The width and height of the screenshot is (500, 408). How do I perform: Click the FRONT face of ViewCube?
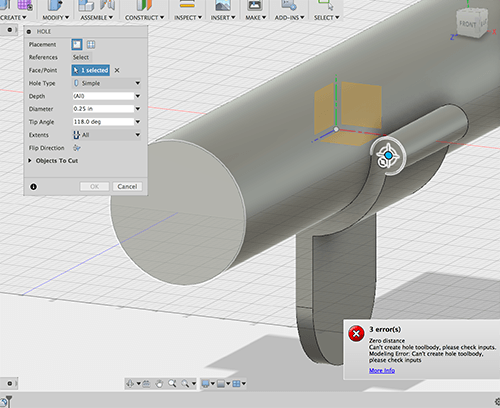point(468,24)
